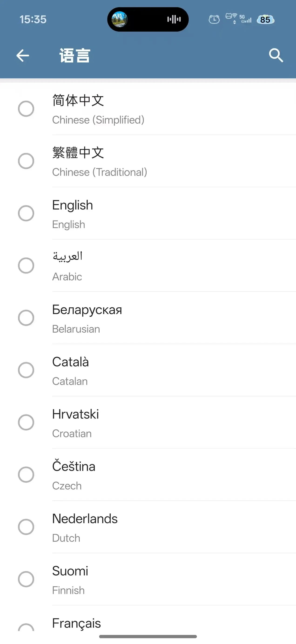Tap the audio waveform indicator in status pill
The height and width of the screenshot is (644, 296).
point(174,19)
